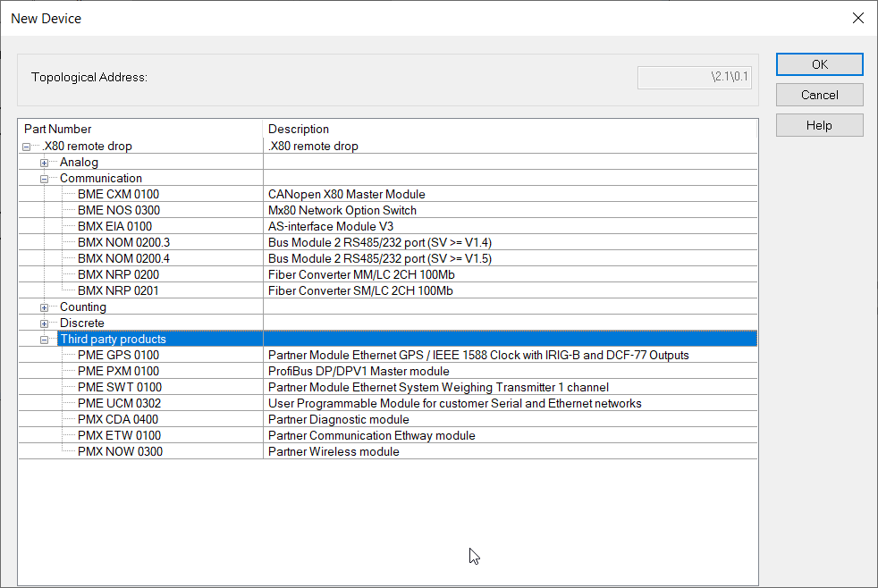The height and width of the screenshot is (588, 878).
Task: Select the Counting tree label
Action: pyautogui.click(x=83, y=307)
